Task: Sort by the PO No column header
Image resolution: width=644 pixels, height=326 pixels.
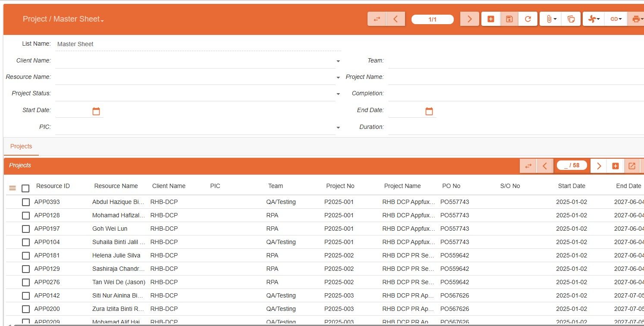Action: [x=451, y=186]
